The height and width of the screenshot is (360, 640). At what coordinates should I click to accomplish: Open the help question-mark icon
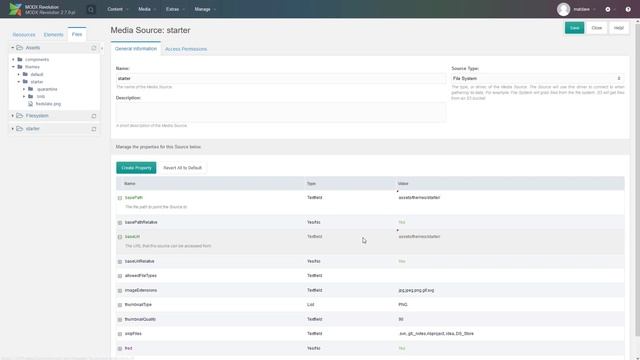pyautogui.click(x=628, y=9)
